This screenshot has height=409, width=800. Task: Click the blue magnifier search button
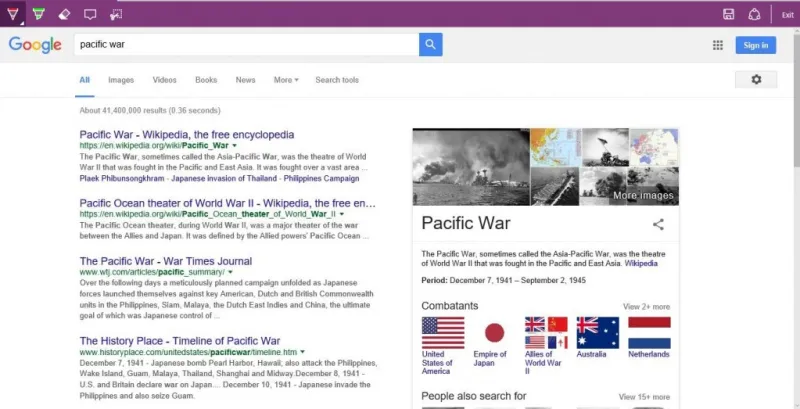coord(431,44)
